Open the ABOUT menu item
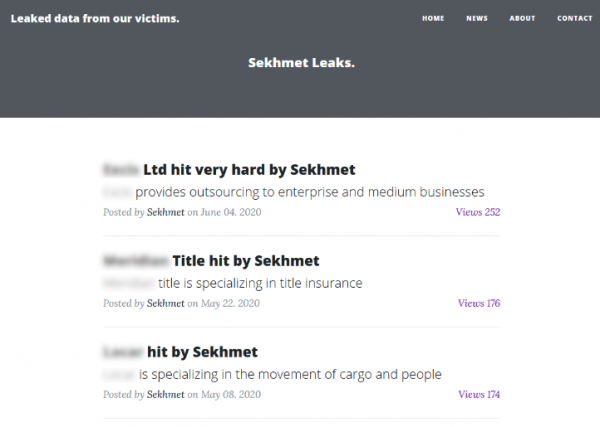 coord(522,18)
